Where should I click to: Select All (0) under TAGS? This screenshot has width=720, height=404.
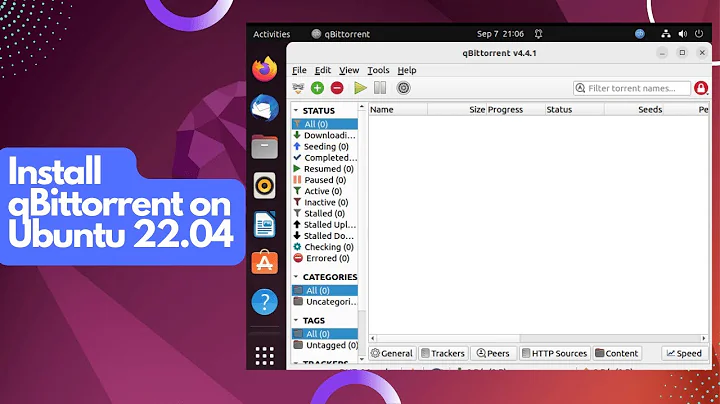[x=325, y=334]
